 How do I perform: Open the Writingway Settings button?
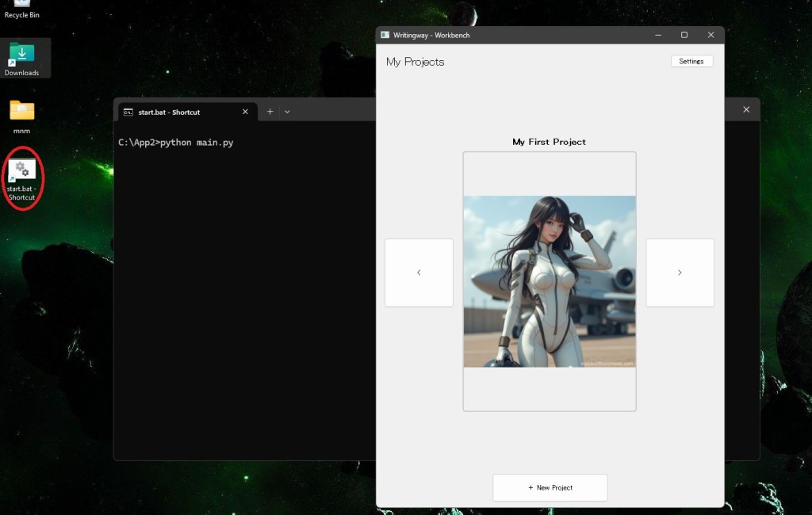pos(691,61)
